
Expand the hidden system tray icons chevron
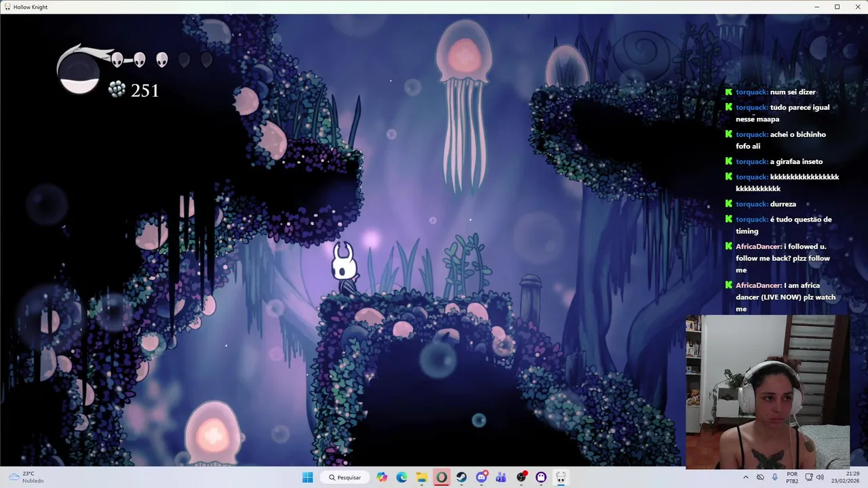pos(746,477)
